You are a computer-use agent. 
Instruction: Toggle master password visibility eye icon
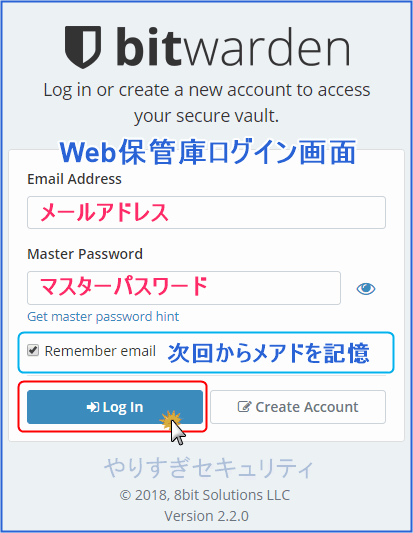pos(366,289)
